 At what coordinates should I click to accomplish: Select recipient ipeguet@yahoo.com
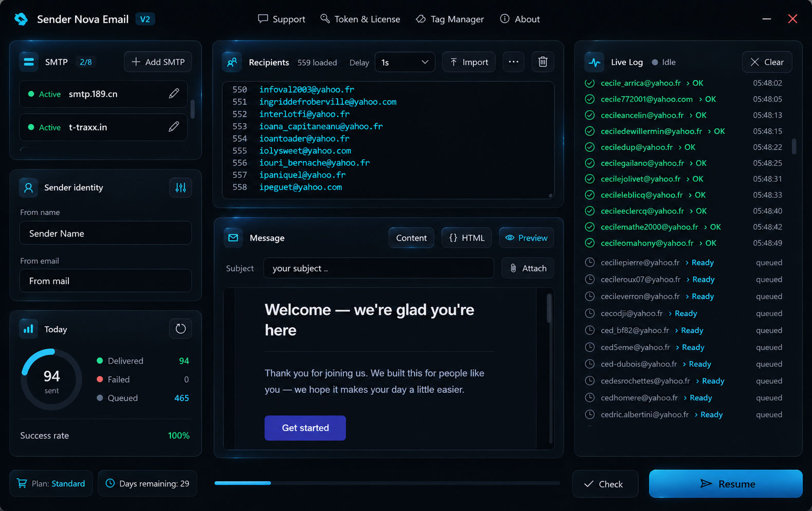point(301,187)
